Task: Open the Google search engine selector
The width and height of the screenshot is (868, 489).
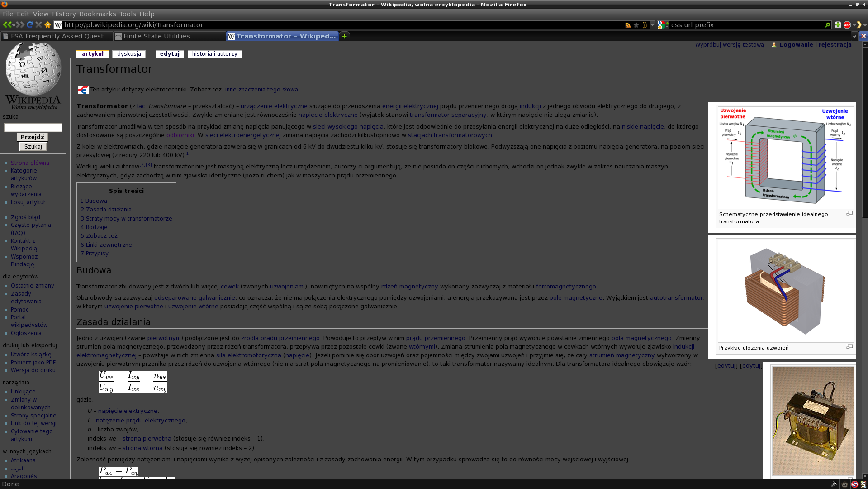Action: point(663,25)
